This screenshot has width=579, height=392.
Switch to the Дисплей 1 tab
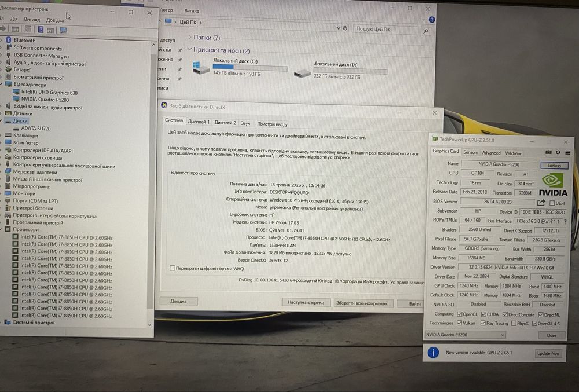pos(198,122)
